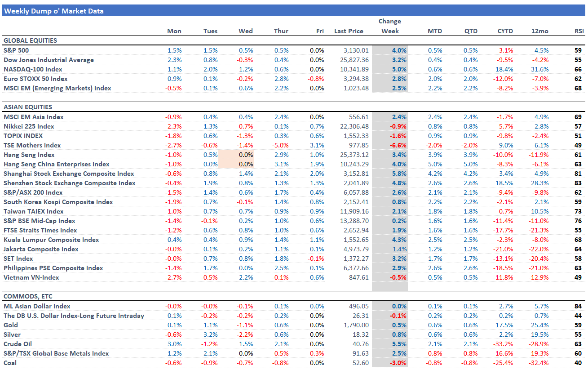588x370 pixels.
Task: Select 'The DB U.S. Dollar Index-Long Future Intraday'
Action: (x=74, y=316)
